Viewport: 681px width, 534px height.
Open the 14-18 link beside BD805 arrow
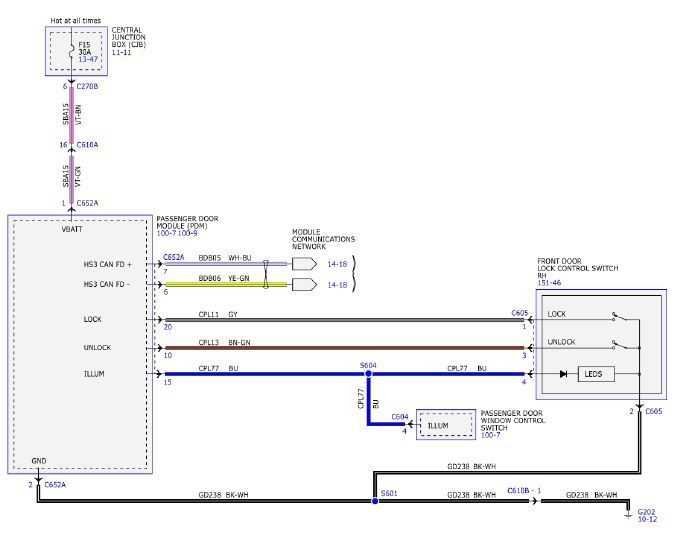click(x=337, y=264)
